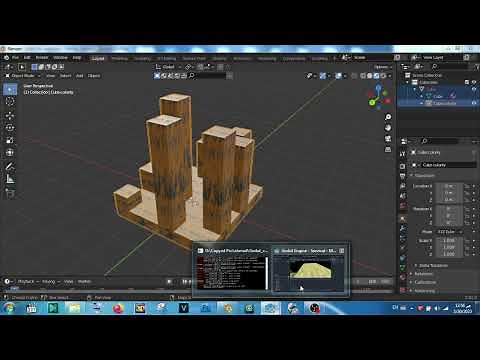
Task: Select the Select Box tool
Action: tap(10, 89)
